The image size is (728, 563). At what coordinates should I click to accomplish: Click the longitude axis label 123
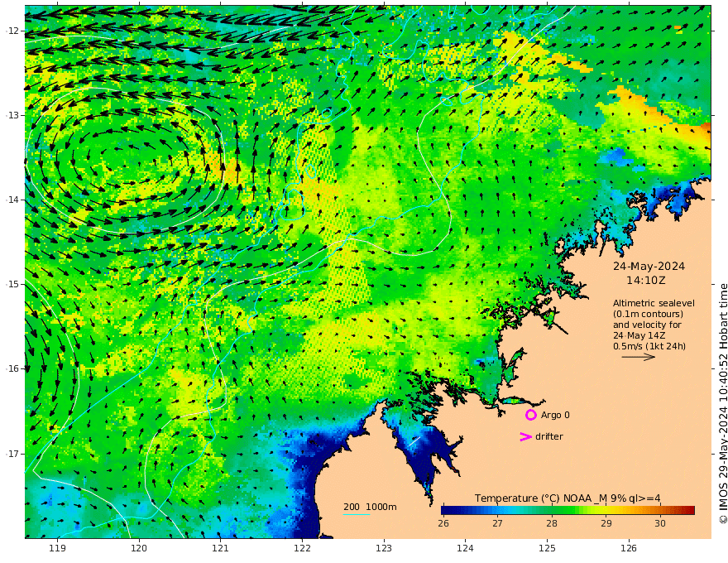384,548
